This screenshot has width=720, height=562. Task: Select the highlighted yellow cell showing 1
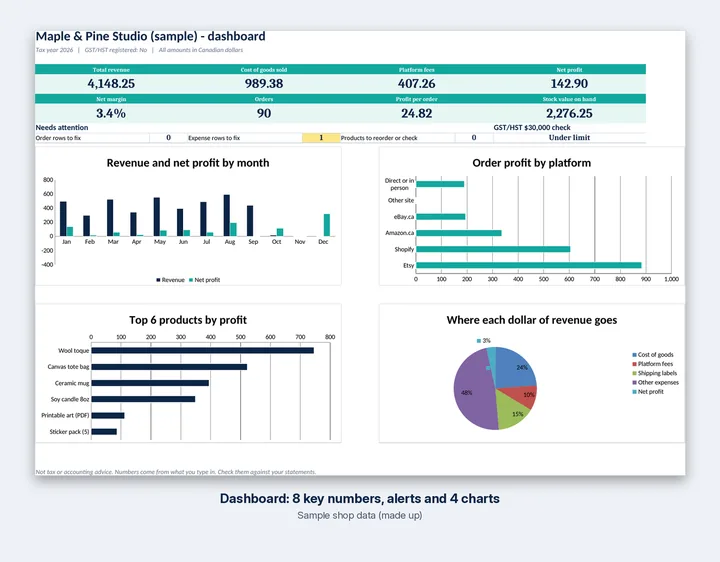pos(321,138)
